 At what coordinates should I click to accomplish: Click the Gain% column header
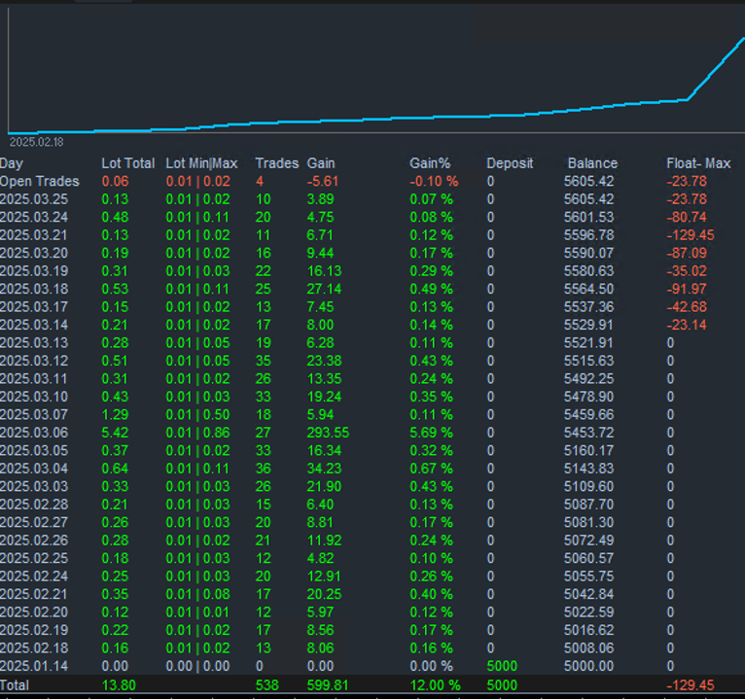click(x=430, y=163)
